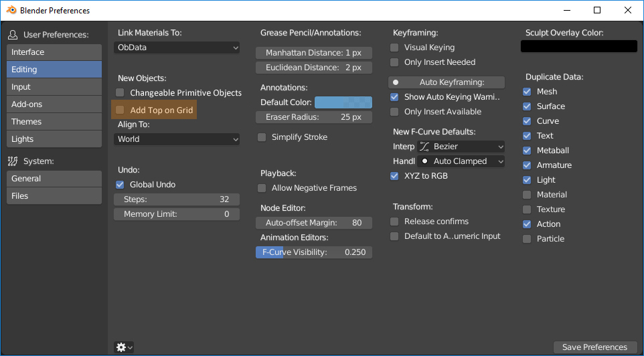Go to the Themes section
Viewport: 644px width, 356px height.
(54, 122)
